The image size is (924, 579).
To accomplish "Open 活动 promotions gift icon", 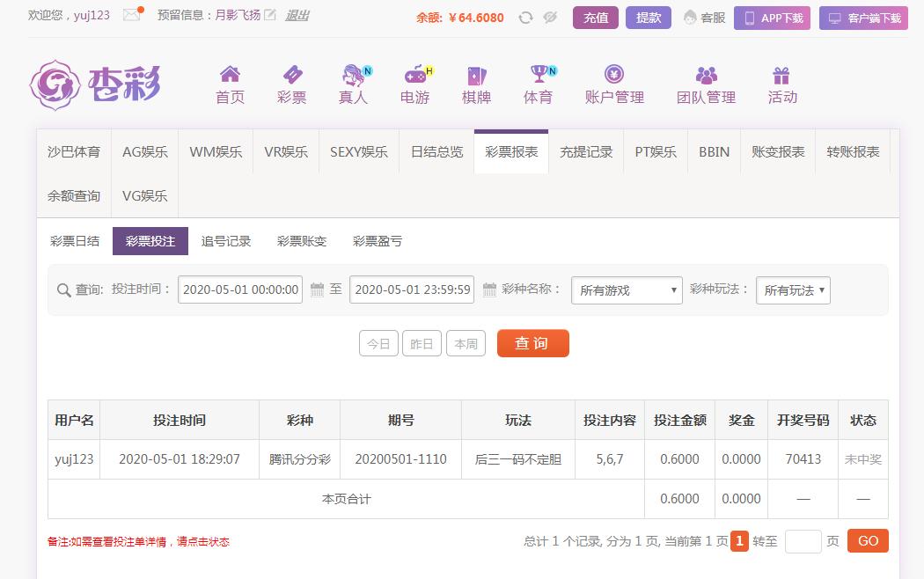I will pyautogui.click(x=782, y=85).
